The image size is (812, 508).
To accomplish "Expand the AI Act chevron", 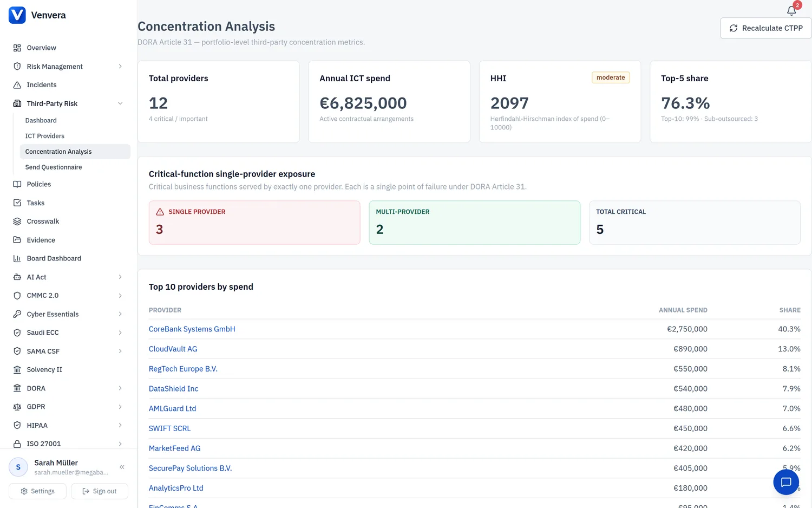I will 120,277.
